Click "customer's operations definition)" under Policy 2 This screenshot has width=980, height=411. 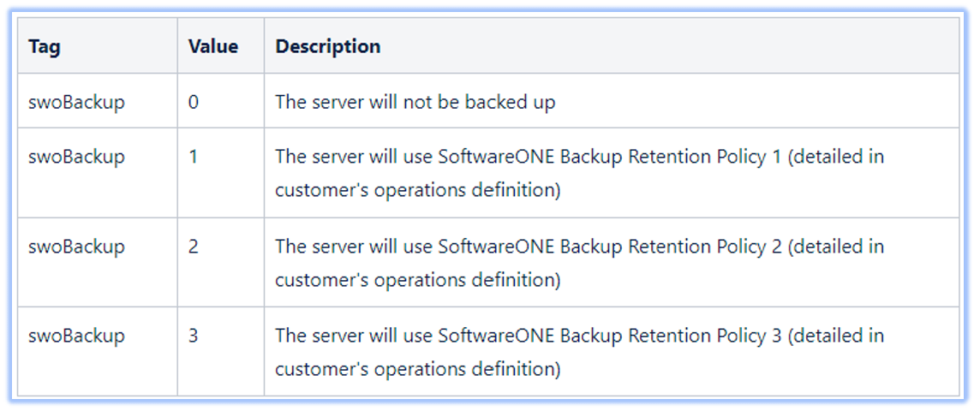pyautogui.click(x=417, y=280)
